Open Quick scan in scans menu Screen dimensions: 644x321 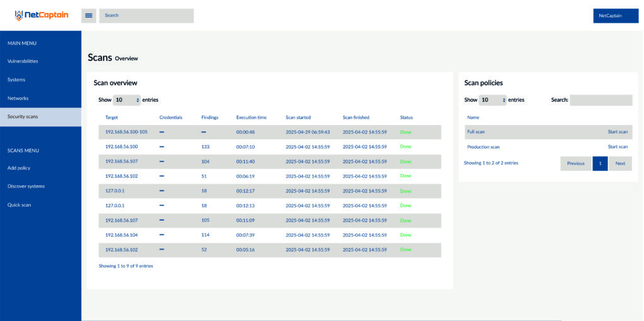pos(19,205)
